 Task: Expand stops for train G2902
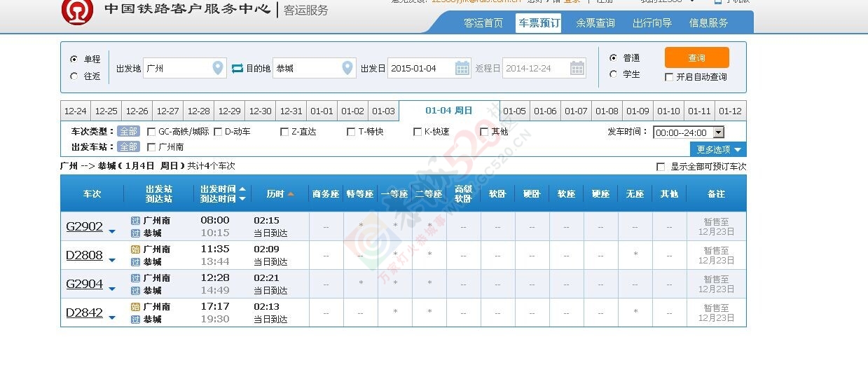112,231
